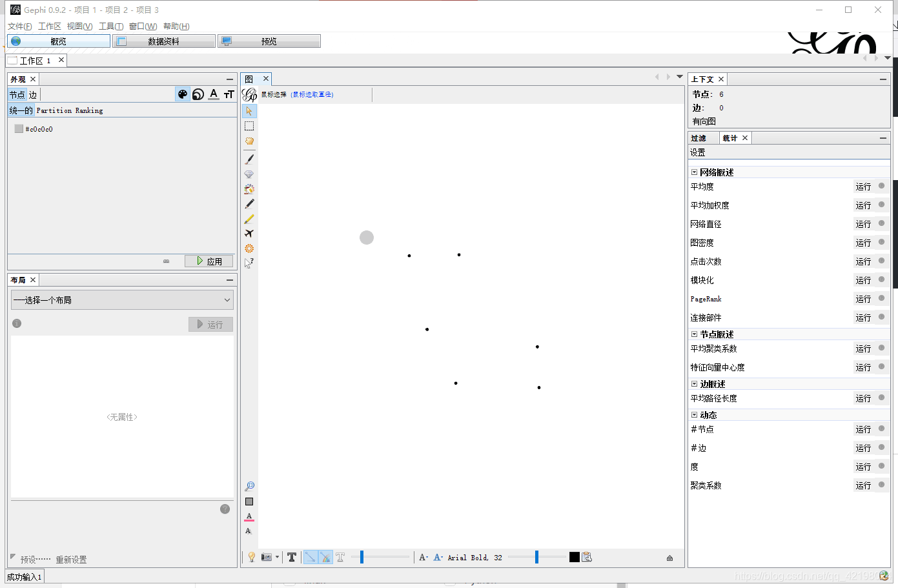This screenshot has height=588, width=898.
Task: Select the yellow edge pencil tool
Action: coord(249,219)
